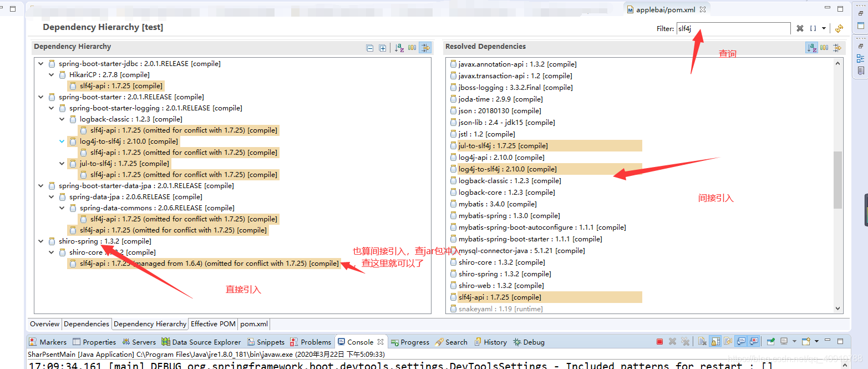Collapse all in the Dependency Hierarchy toolbar

click(370, 48)
